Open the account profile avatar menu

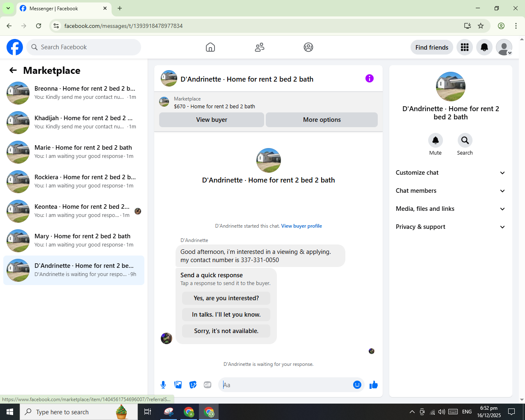click(x=504, y=47)
